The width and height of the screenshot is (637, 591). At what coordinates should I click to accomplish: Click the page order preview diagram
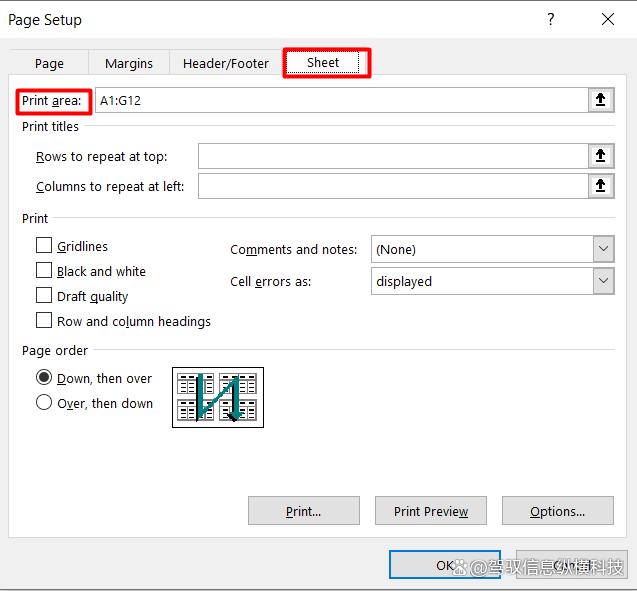point(218,397)
